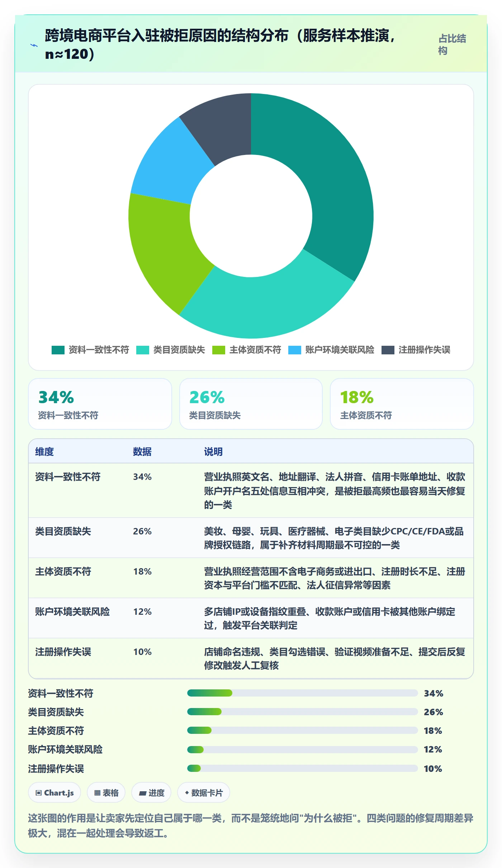This screenshot has width=502, height=868.
Task: Toggle the 注册操作失误 legend swatch
Action: pos(388,350)
